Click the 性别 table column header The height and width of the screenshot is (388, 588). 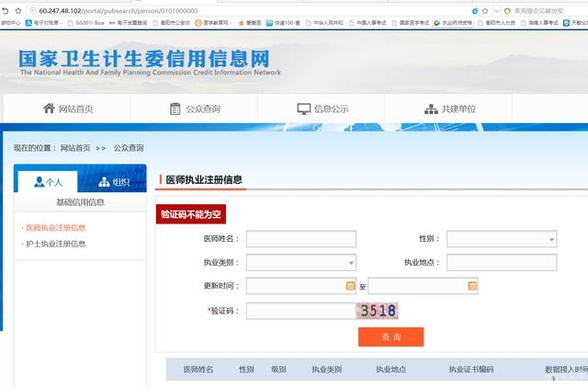246,370
